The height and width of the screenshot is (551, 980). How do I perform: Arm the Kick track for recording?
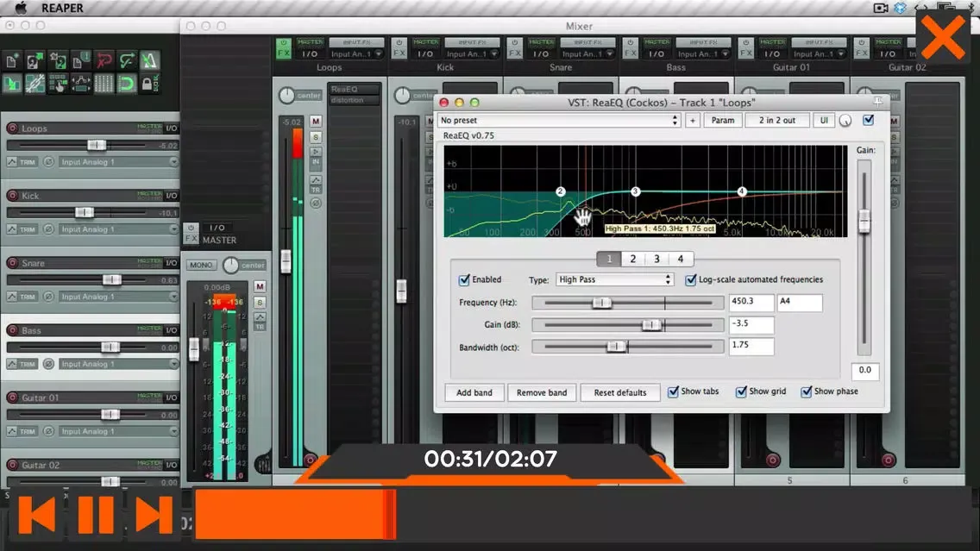click(x=12, y=196)
